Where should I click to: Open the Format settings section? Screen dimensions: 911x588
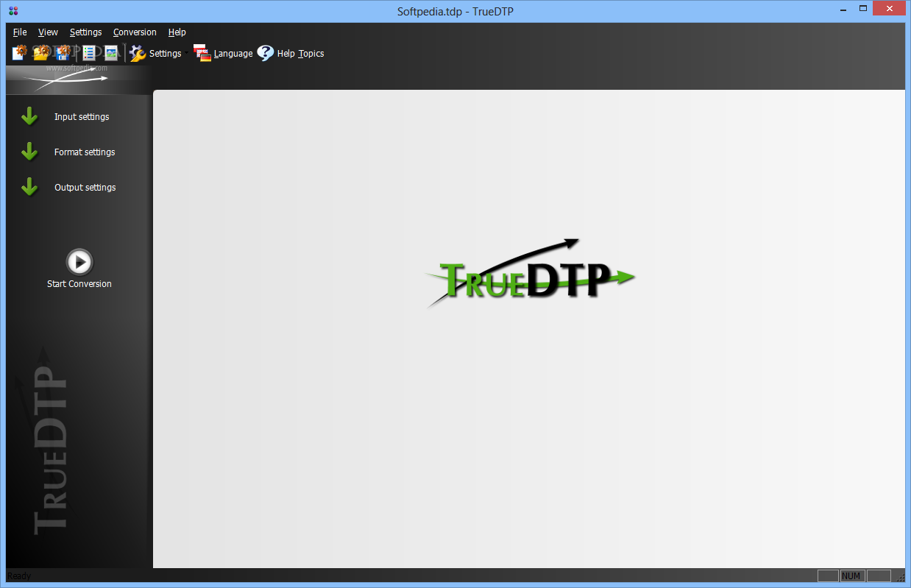[x=85, y=152]
